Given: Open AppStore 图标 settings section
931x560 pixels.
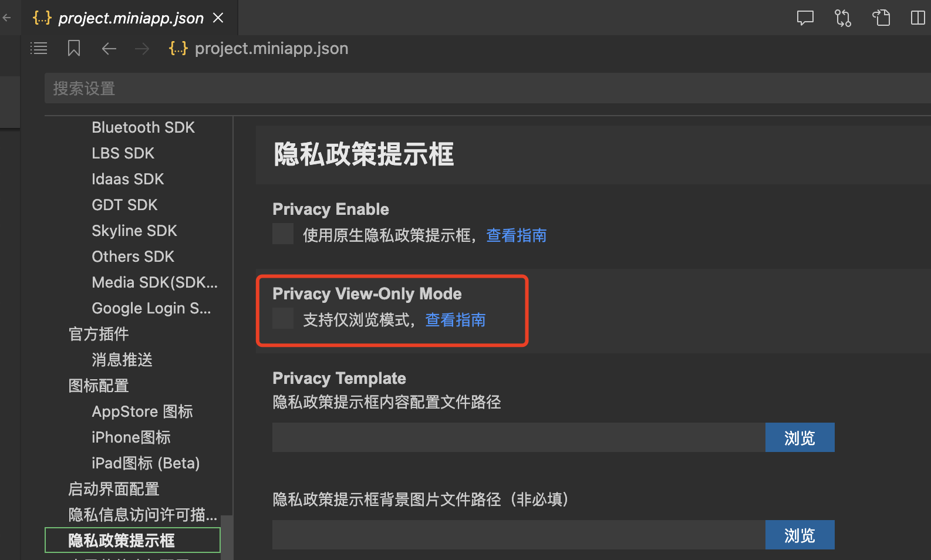Looking at the screenshot, I should tap(142, 411).
